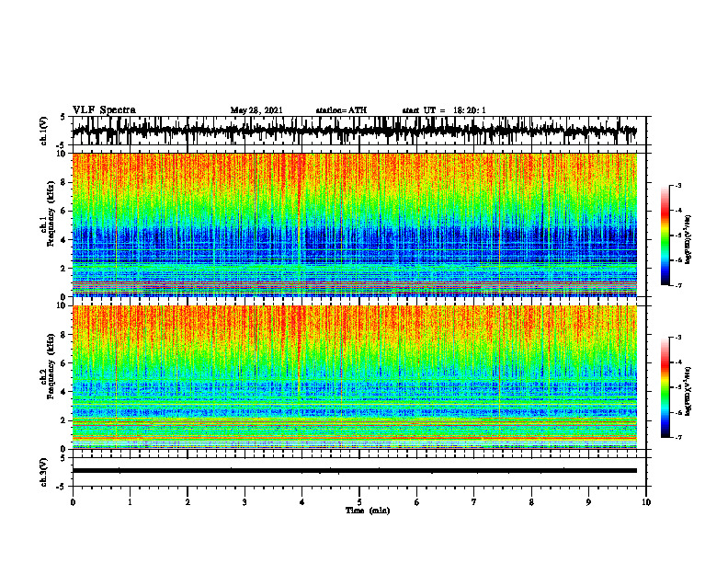728x563 pixels.
Task: Click the ch.2 color scale units label
Action: [688, 391]
